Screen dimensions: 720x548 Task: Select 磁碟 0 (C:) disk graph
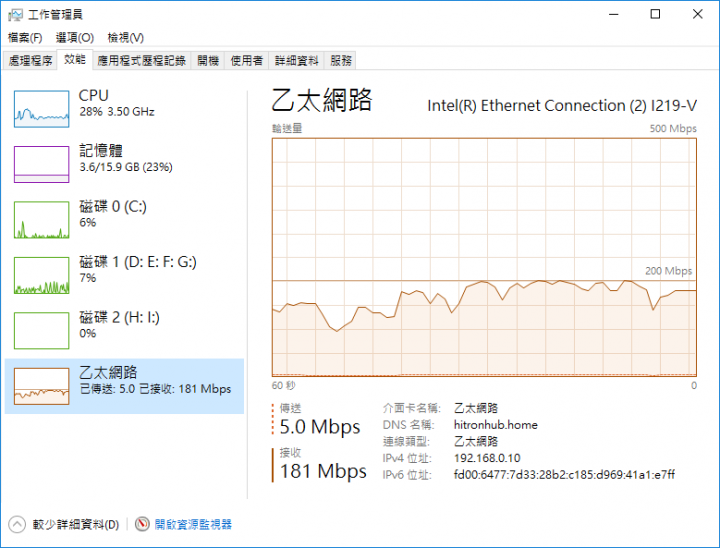(x=41, y=220)
